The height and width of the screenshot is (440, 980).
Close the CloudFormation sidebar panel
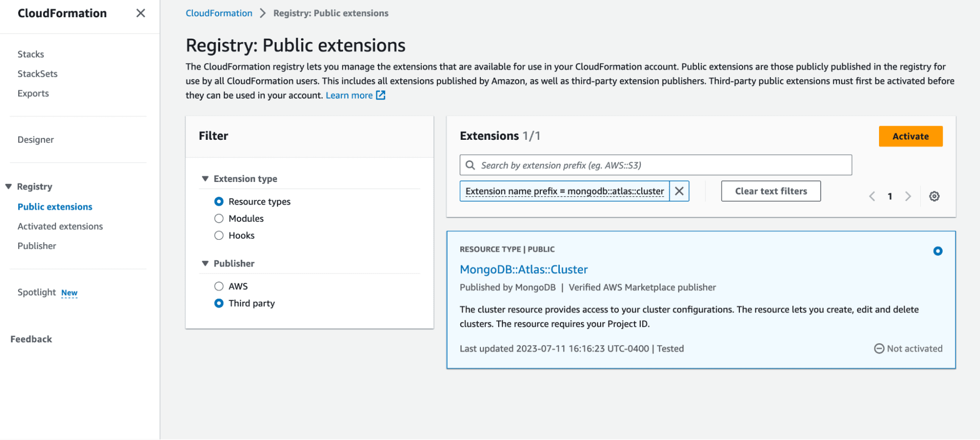coord(140,13)
